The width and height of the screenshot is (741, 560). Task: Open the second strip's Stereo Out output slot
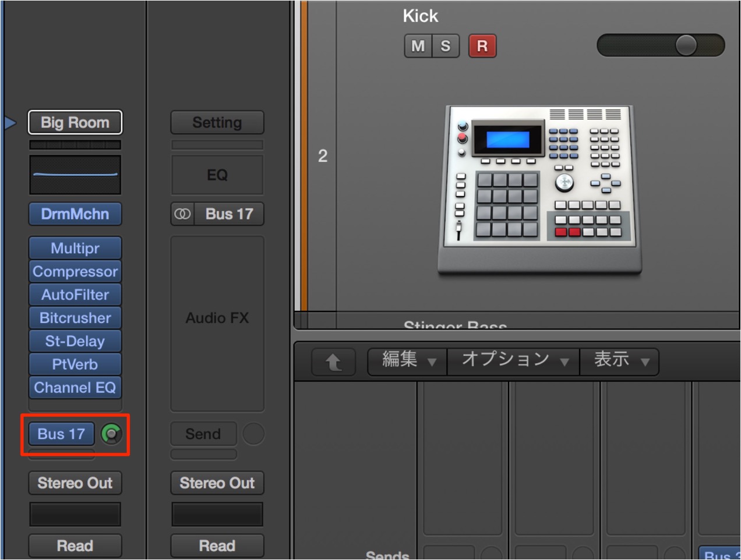pos(217,483)
